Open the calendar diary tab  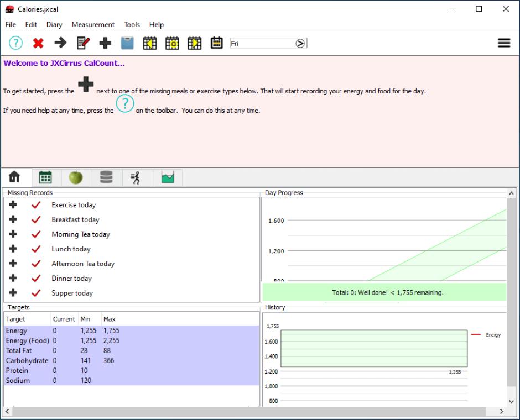(x=45, y=177)
